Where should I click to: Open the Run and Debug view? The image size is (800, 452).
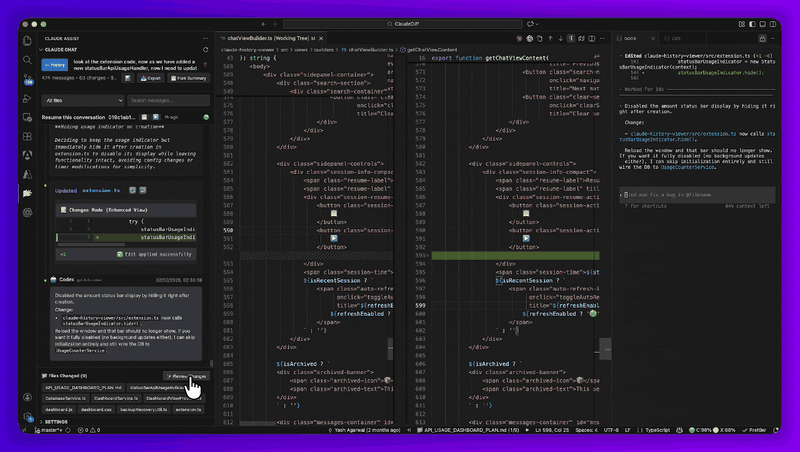point(28,98)
